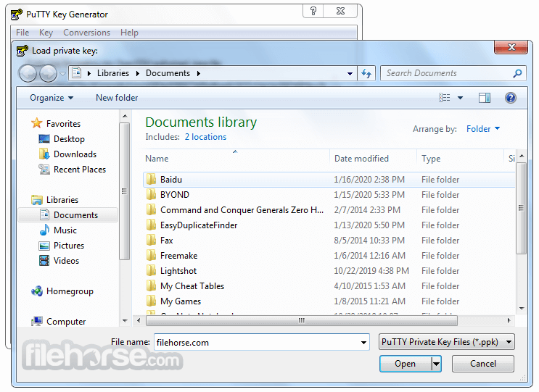Expand the view options arrow
The width and height of the screenshot is (539, 392).
(x=460, y=98)
